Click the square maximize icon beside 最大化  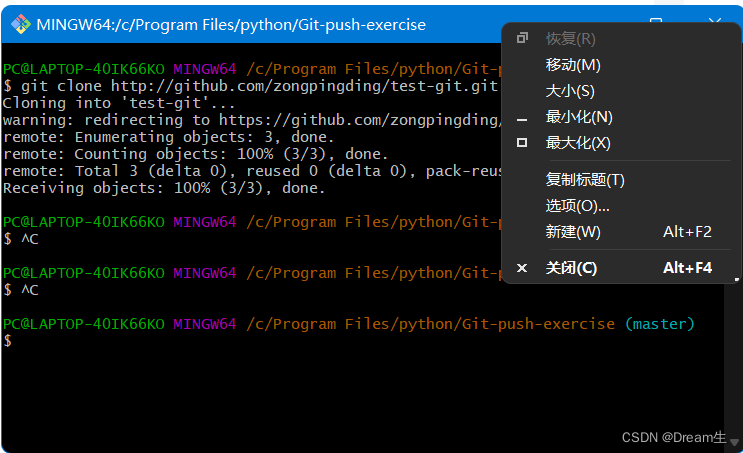(522, 143)
